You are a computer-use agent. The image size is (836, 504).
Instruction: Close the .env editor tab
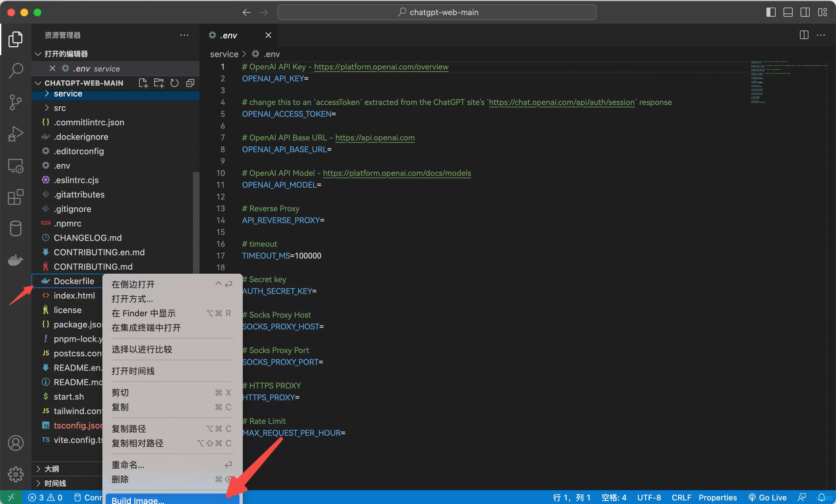point(268,35)
